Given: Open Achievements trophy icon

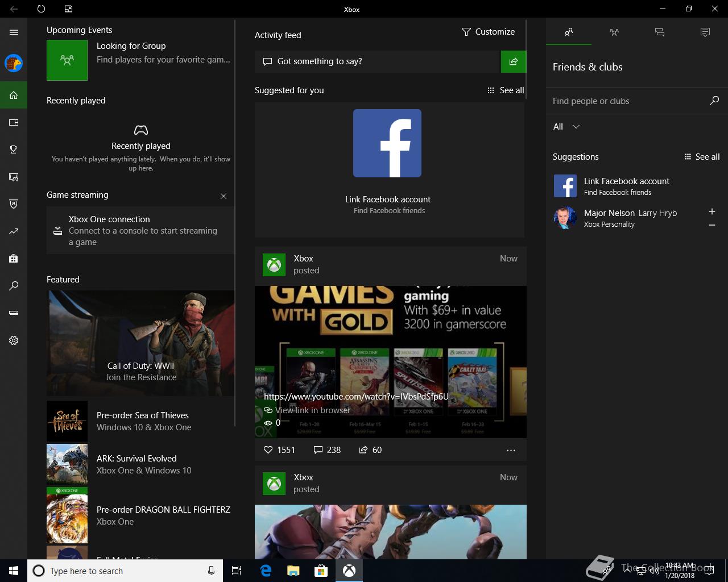Looking at the screenshot, I should pyautogui.click(x=14, y=149).
